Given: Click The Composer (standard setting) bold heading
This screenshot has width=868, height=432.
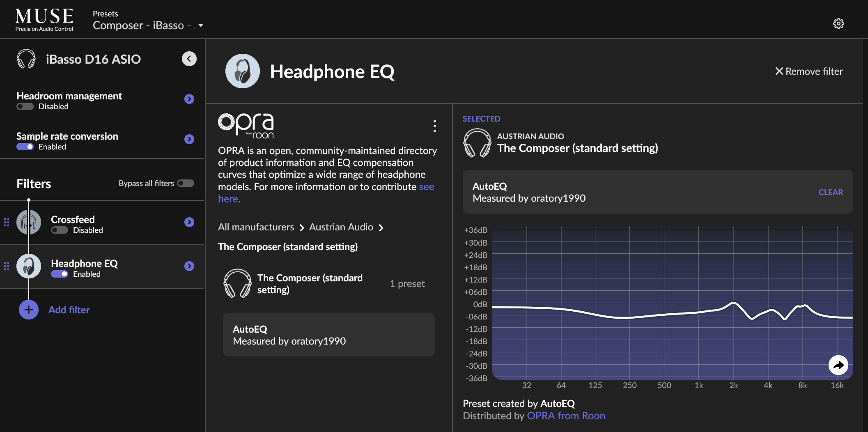Looking at the screenshot, I should (288, 246).
